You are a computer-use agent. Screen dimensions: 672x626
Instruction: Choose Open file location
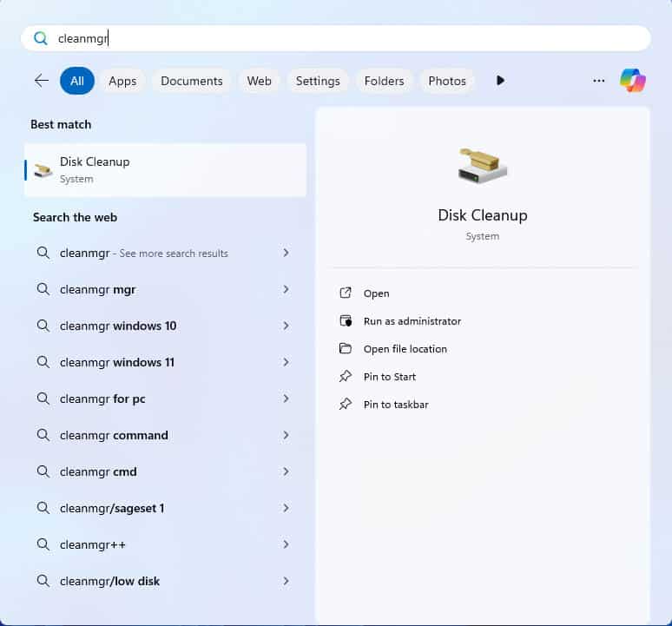point(405,349)
